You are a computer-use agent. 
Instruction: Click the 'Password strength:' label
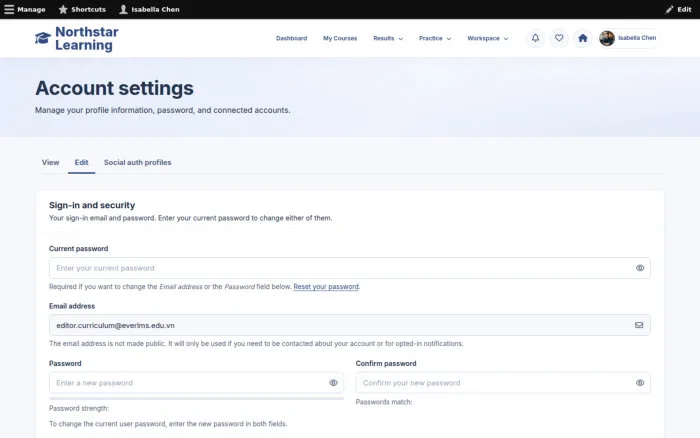coord(79,408)
